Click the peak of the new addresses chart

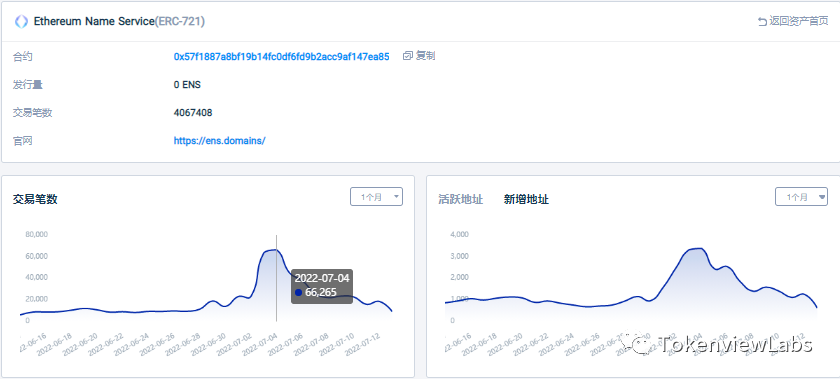tap(696, 248)
